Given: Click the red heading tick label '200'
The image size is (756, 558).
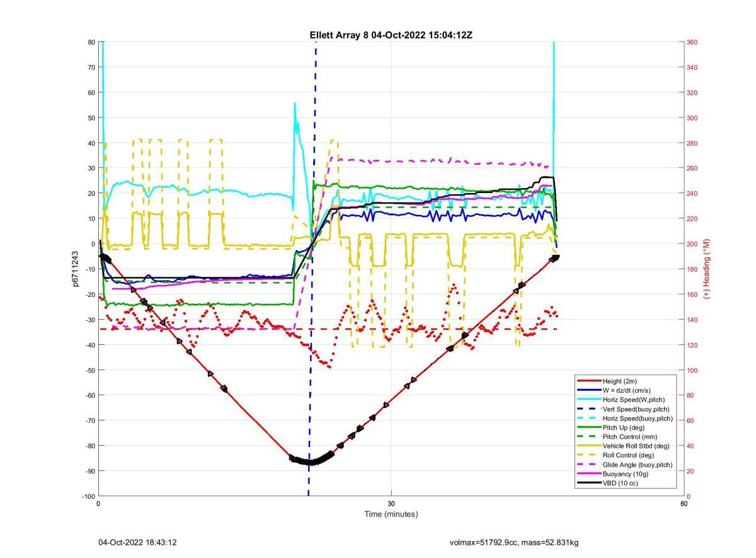Looking at the screenshot, I should point(692,244).
